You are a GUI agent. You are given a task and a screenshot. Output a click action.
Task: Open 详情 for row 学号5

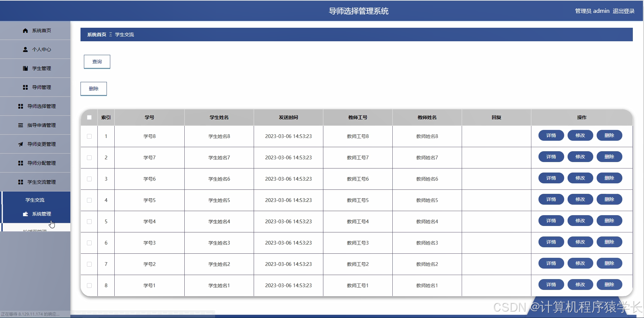coord(551,199)
